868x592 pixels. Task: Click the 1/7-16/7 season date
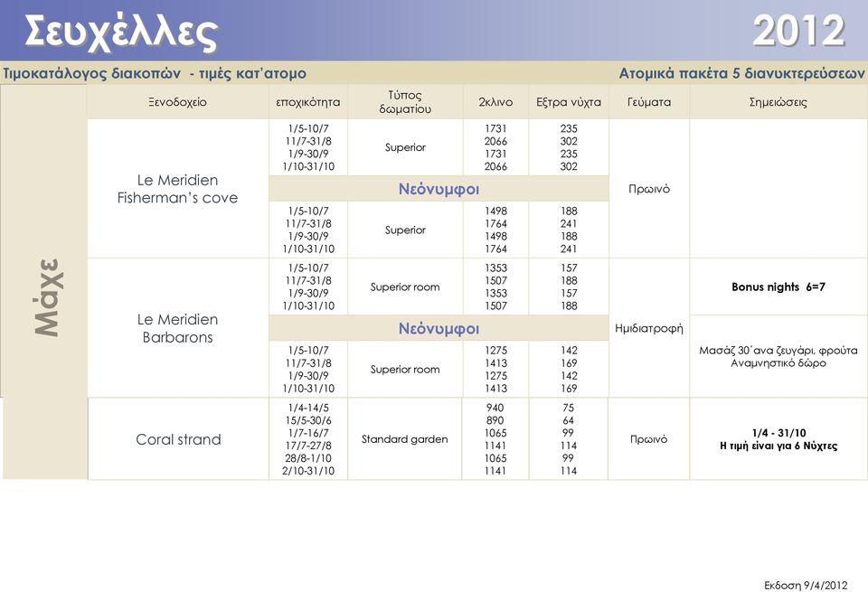coord(308,433)
